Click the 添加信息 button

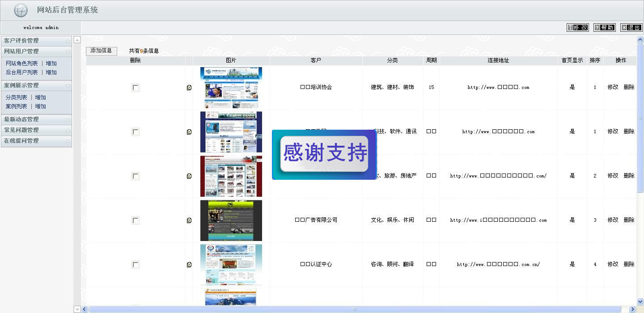point(102,51)
